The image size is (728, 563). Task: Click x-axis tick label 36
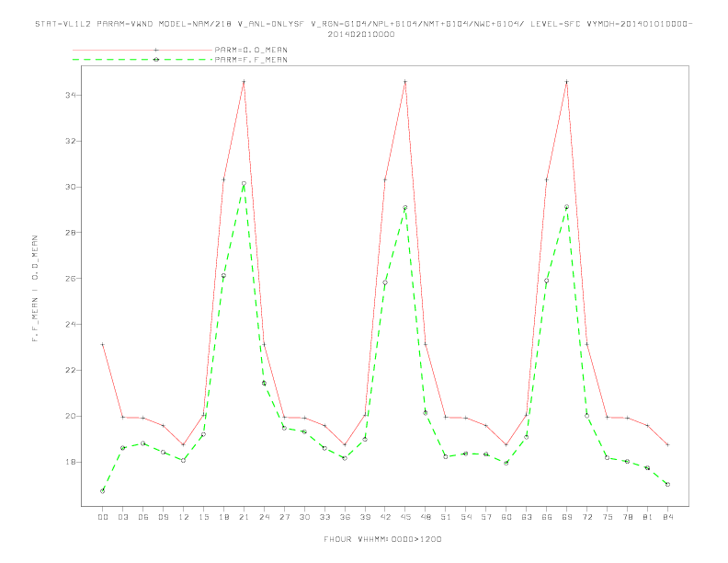coord(345,517)
